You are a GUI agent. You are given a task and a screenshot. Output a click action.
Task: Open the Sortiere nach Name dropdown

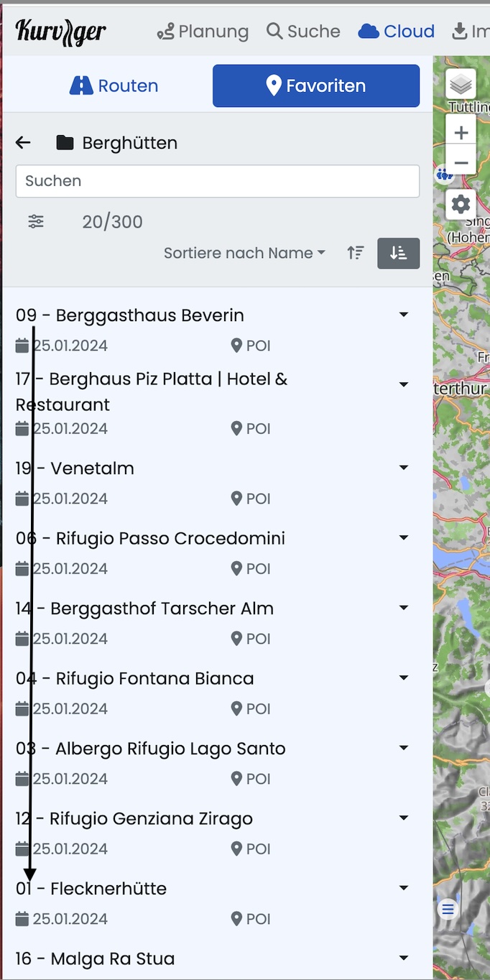click(x=244, y=253)
